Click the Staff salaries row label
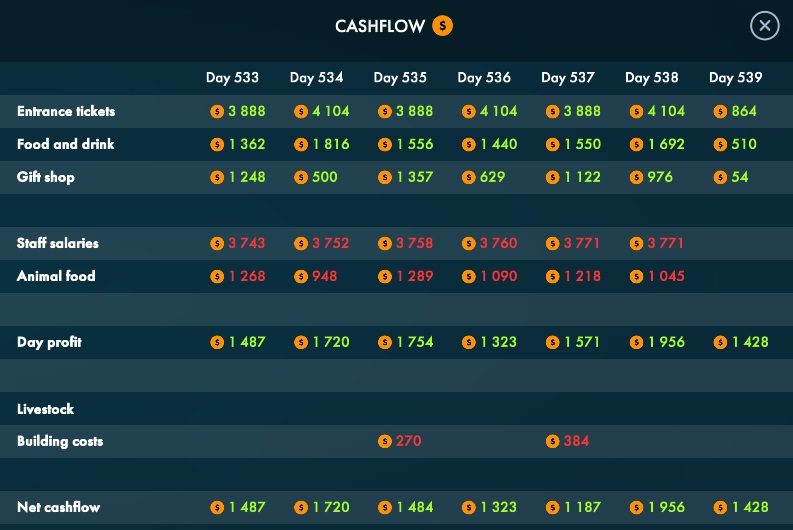The width and height of the screenshot is (793, 530). [x=58, y=244]
